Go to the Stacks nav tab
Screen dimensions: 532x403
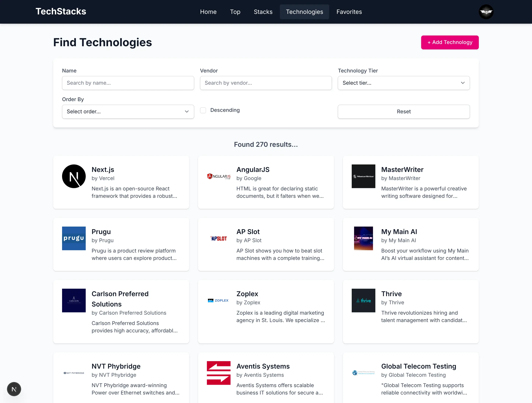263,12
